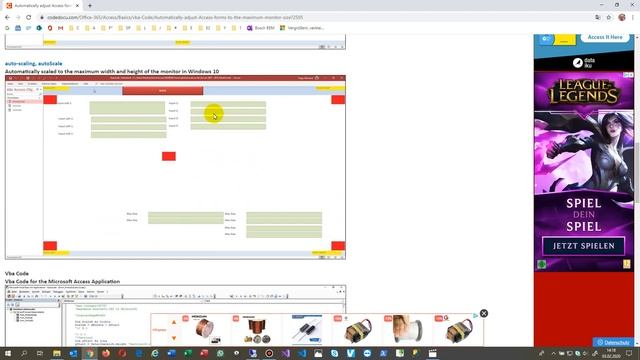The height and width of the screenshot is (360, 640).
Task: Switch to Chrome in the taskbar
Action: click(89, 353)
